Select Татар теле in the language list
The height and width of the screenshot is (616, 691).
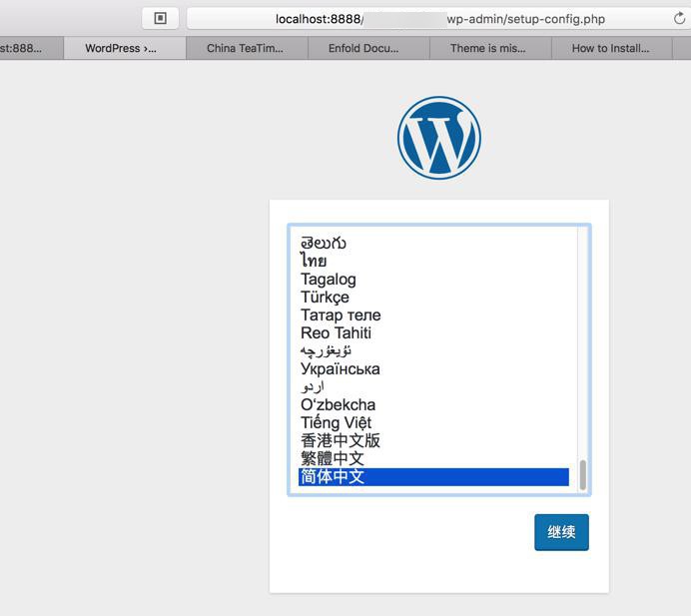(433, 315)
